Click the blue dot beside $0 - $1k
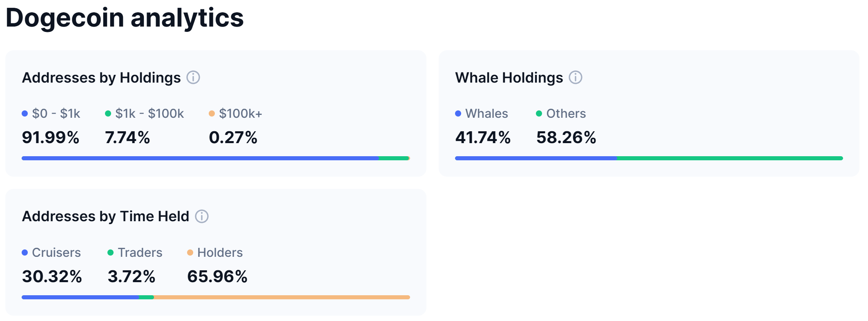The height and width of the screenshot is (321, 868). tap(25, 114)
